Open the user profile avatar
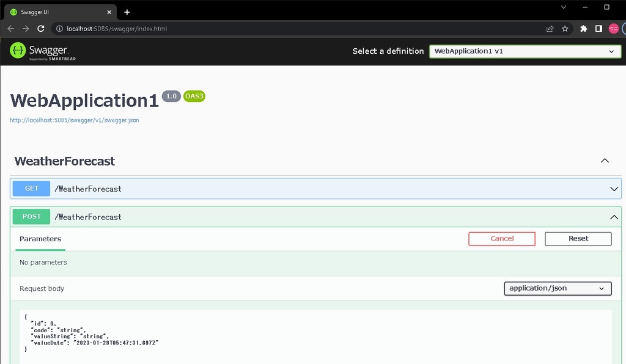This screenshot has width=626, height=364. (613, 29)
